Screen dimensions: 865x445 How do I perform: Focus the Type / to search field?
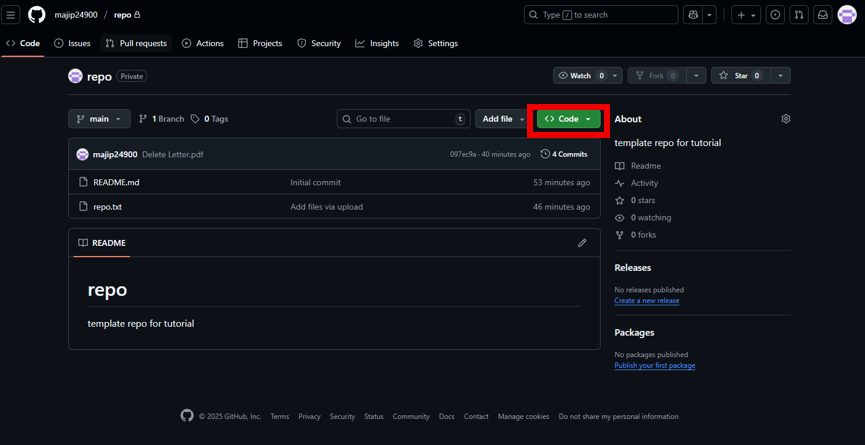(x=601, y=15)
